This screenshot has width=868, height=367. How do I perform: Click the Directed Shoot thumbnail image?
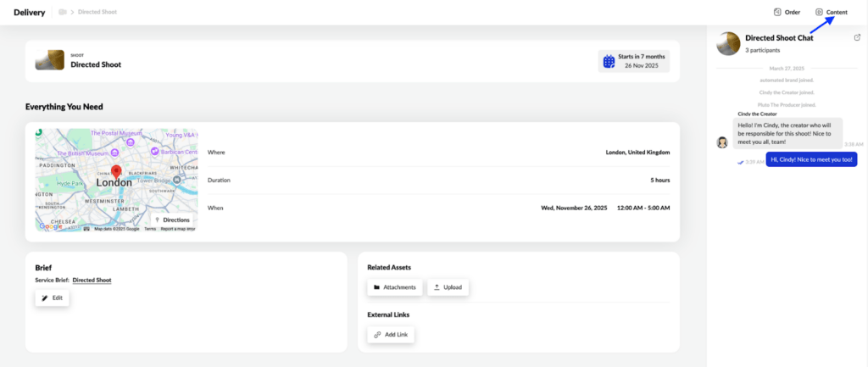49,61
